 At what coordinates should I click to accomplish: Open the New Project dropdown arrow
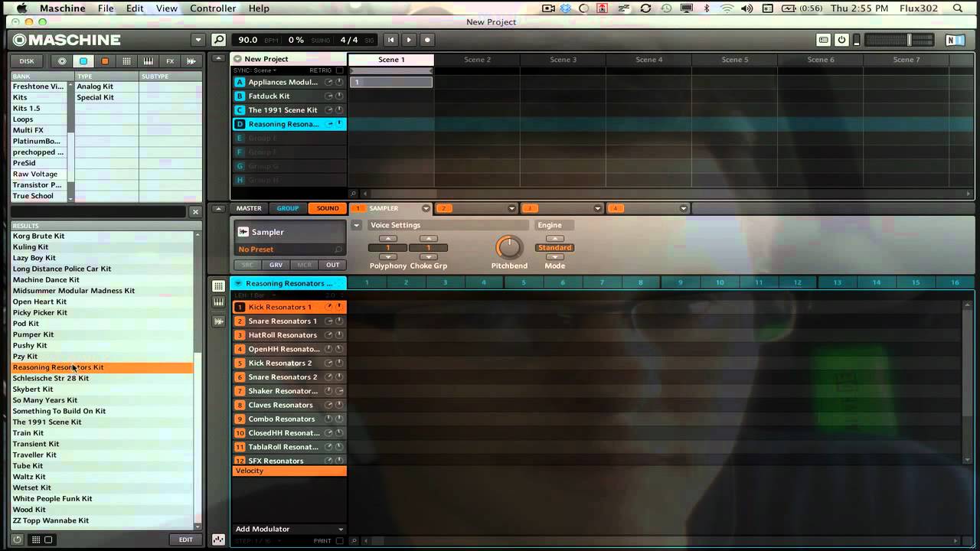coord(237,59)
